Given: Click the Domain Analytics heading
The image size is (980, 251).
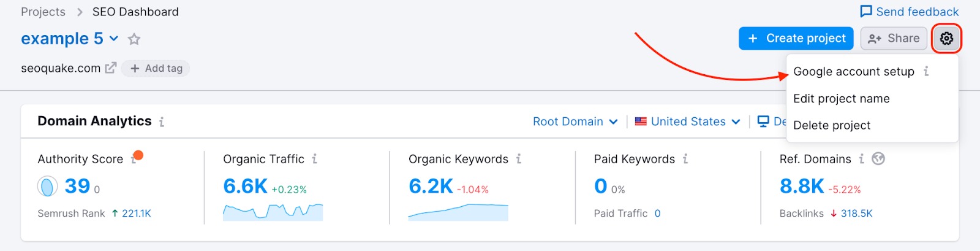Looking at the screenshot, I should [94, 121].
